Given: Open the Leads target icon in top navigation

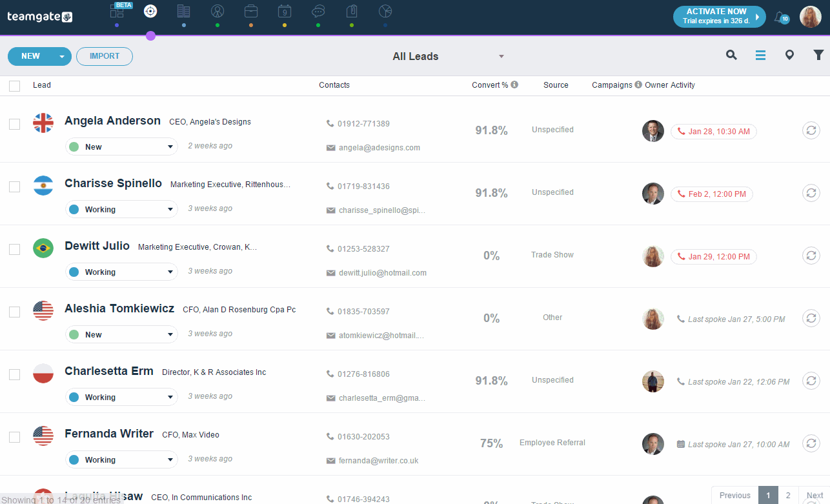Looking at the screenshot, I should click(x=150, y=12).
